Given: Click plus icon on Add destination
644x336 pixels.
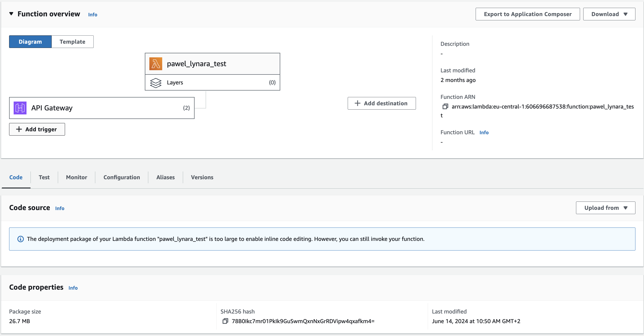Looking at the screenshot, I should point(357,103).
